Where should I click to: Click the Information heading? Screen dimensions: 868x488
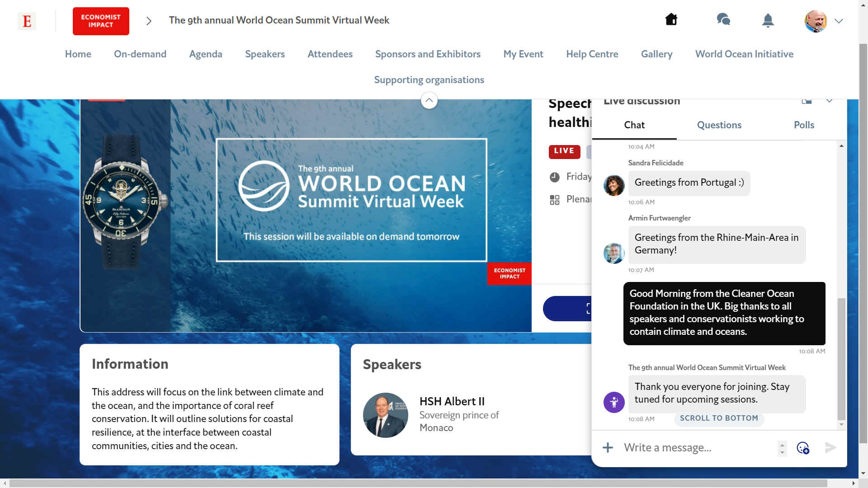pos(130,364)
